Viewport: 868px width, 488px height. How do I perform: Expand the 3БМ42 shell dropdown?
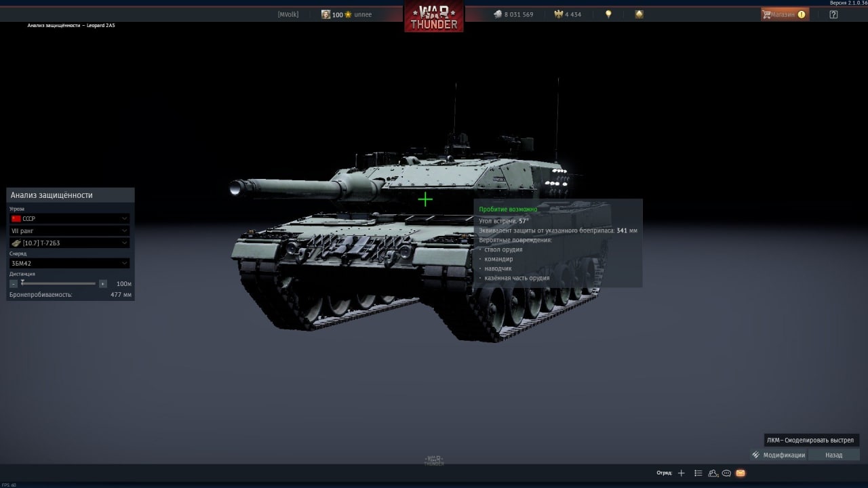point(69,263)
